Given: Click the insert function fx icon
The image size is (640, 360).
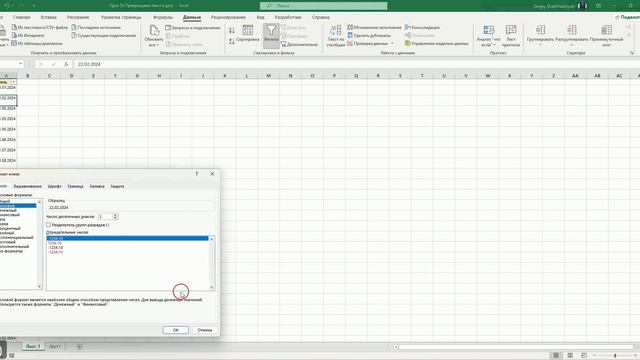Looking at the screenshot, I should [66, 64].
